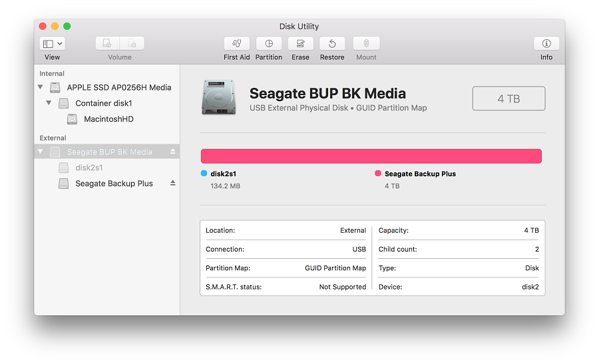Minimize the Disk Utility window
599x364 pixels.
(55, 26)
